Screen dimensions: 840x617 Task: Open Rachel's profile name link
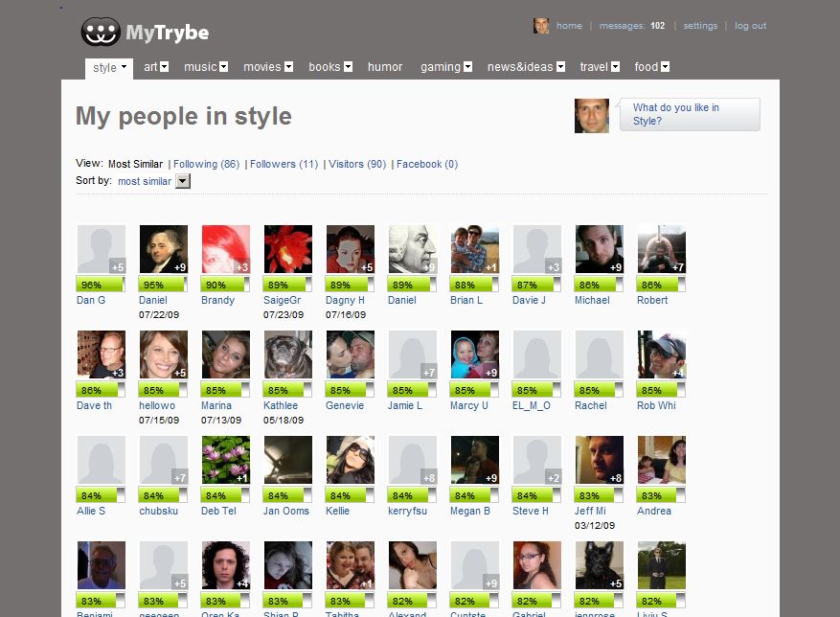pos(591,406)
